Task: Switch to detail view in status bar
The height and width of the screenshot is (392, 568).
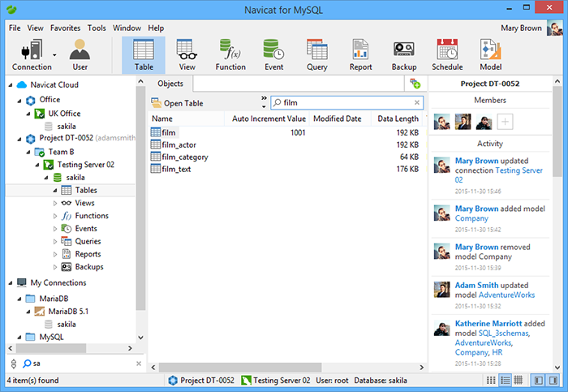Action: 505,380
